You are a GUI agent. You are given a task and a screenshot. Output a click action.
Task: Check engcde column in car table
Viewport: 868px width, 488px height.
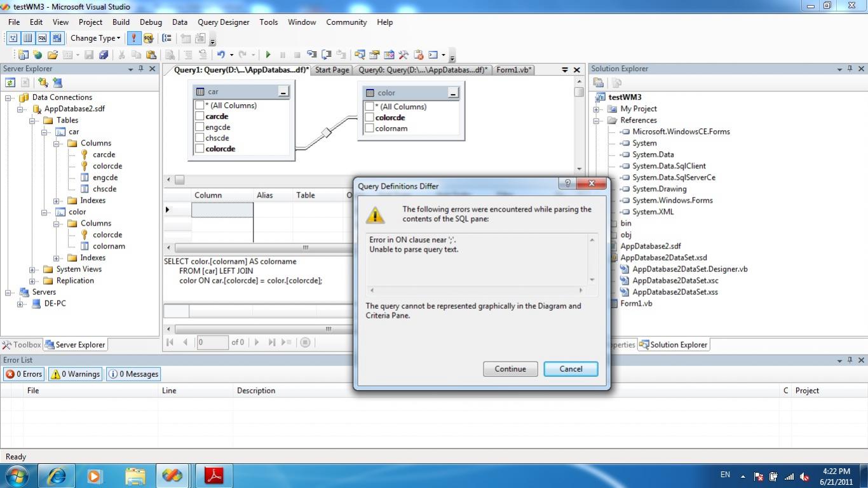[200, 127]
